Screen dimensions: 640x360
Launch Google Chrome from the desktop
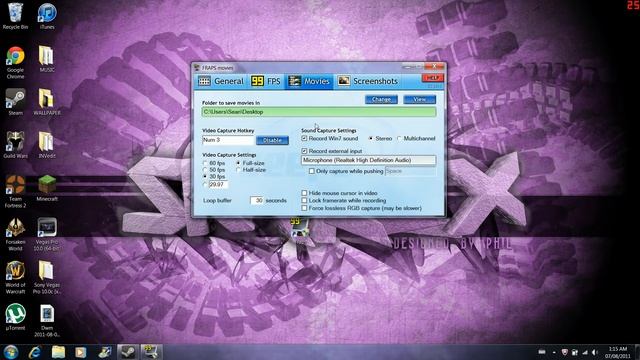15,62
